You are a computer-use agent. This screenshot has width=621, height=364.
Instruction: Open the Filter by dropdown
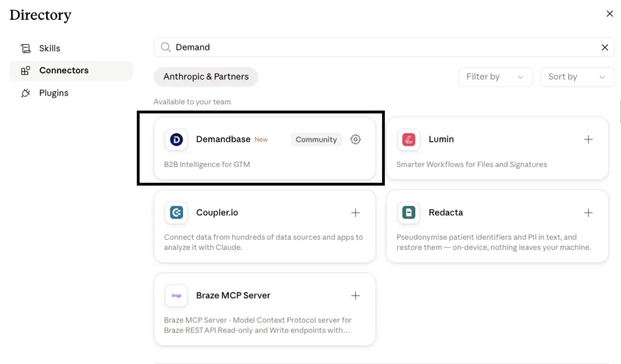click(495, 77)
